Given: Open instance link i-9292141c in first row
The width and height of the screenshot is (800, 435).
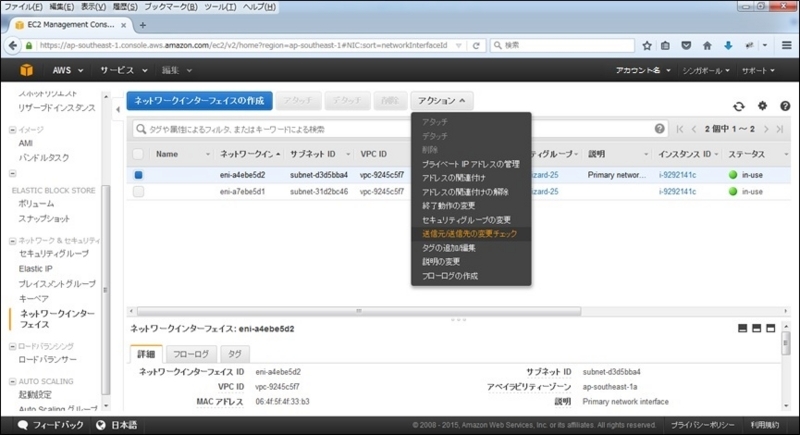Looking at the screenshot, I should [x=677, y=175].
